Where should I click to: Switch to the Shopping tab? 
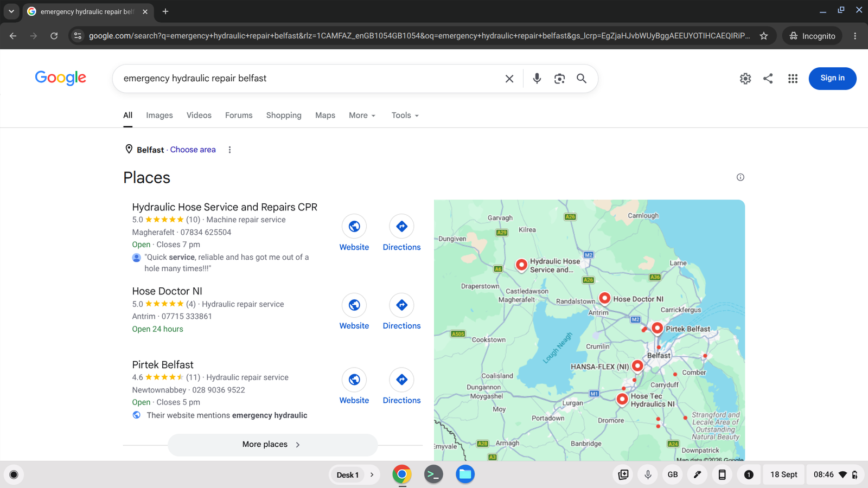pos(284,115)
